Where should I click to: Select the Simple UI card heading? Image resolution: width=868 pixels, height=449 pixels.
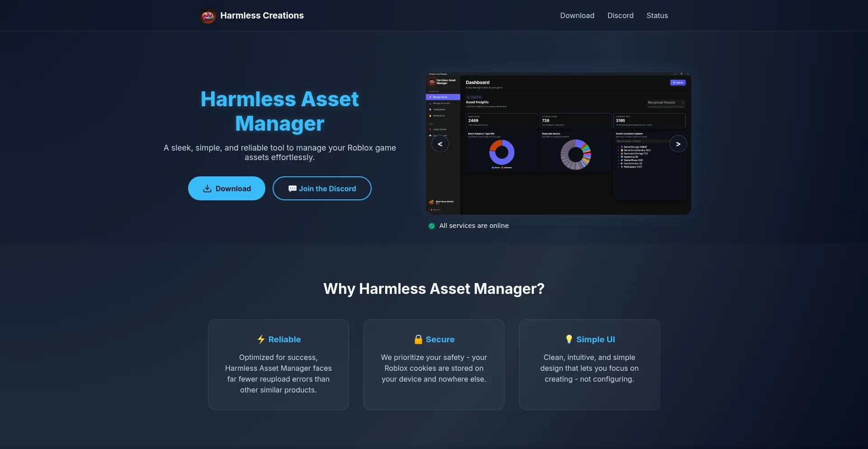pyautogui.click(x=590, y=340)
